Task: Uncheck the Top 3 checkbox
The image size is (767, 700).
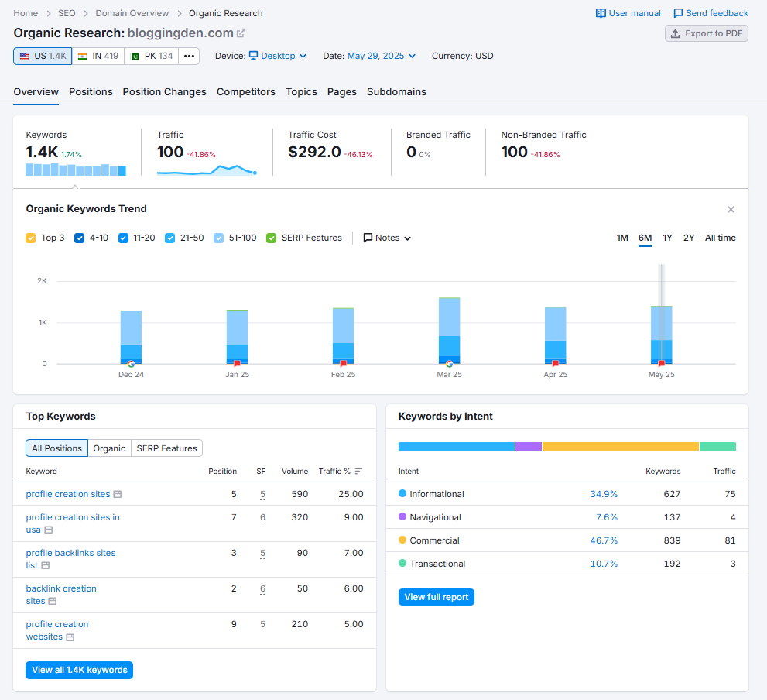Action: click(31, 238)
